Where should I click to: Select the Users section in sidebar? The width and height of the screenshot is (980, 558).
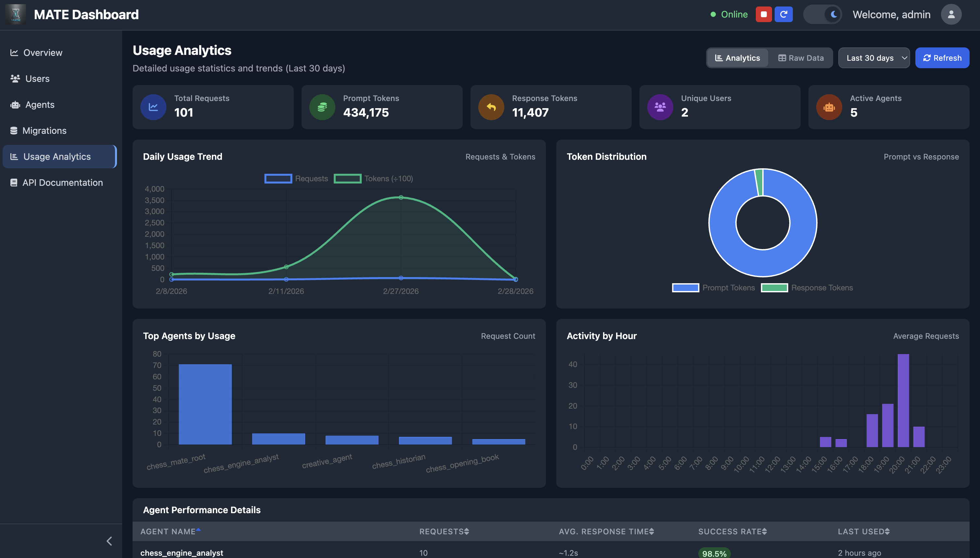[x=37, y=79]
